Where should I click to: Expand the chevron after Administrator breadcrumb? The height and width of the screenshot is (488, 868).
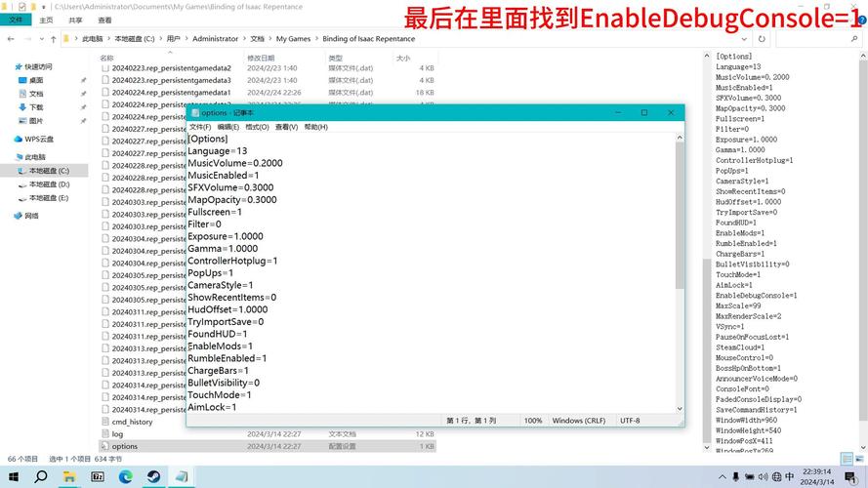(243, 39)
